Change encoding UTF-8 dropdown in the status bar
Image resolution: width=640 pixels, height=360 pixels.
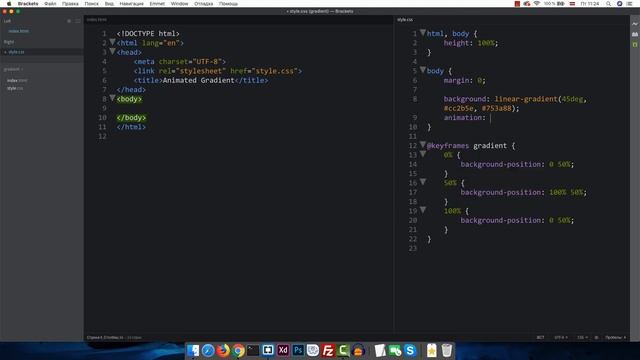tap(561, 338)
